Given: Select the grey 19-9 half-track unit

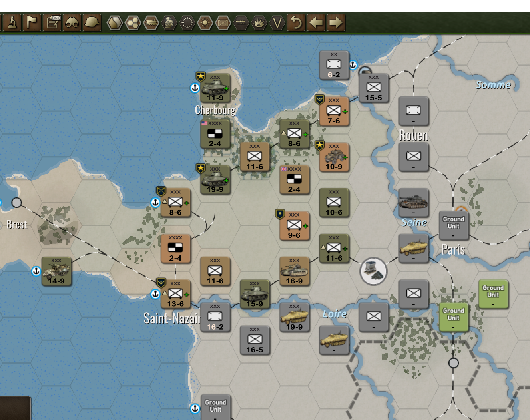Looking at the screenshot, I should pos(294,317).
